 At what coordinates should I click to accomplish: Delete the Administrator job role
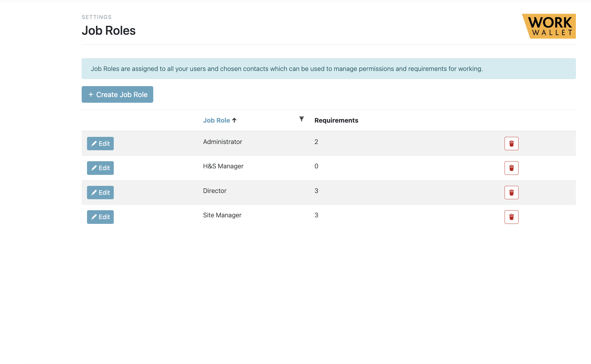click(511, 143)
